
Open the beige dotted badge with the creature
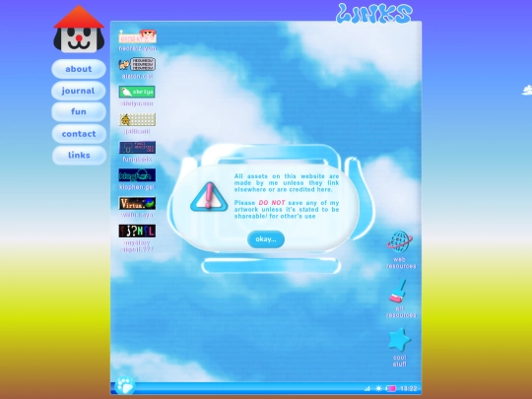click(137, 119)
